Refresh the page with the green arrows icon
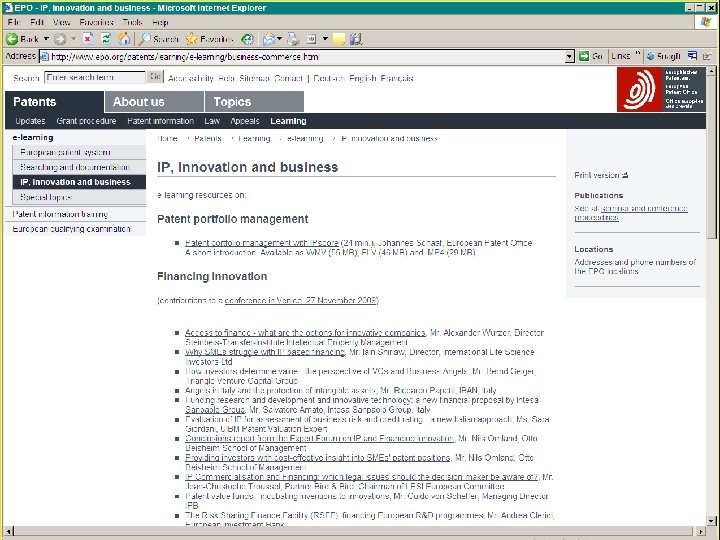720x540 pixels. 106,39
